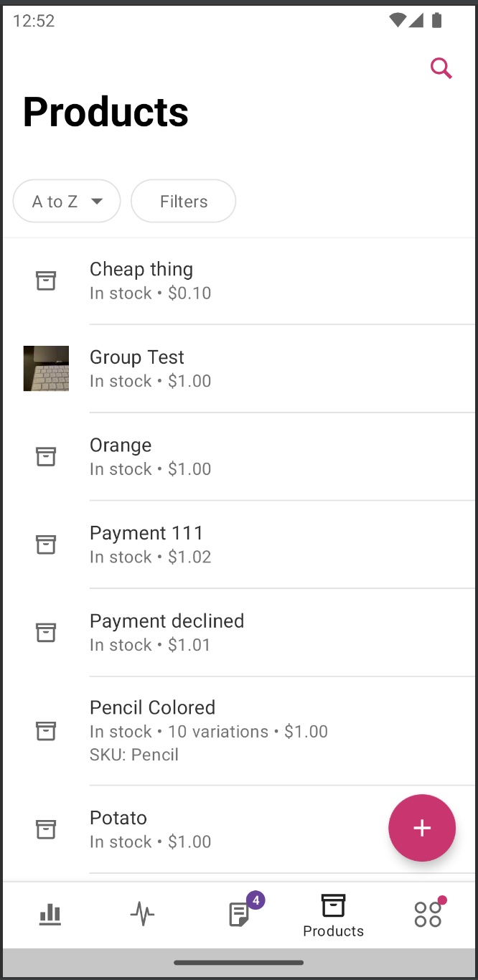Tap the pink plus button to add a product
Image resolution: width=478 pixels, height=980 pixels.
[x=422, y=828]
